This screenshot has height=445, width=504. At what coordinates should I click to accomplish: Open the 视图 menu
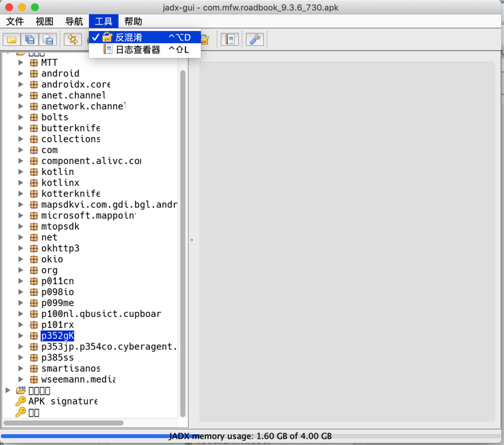pyautogui.click(x=44, y=21)
